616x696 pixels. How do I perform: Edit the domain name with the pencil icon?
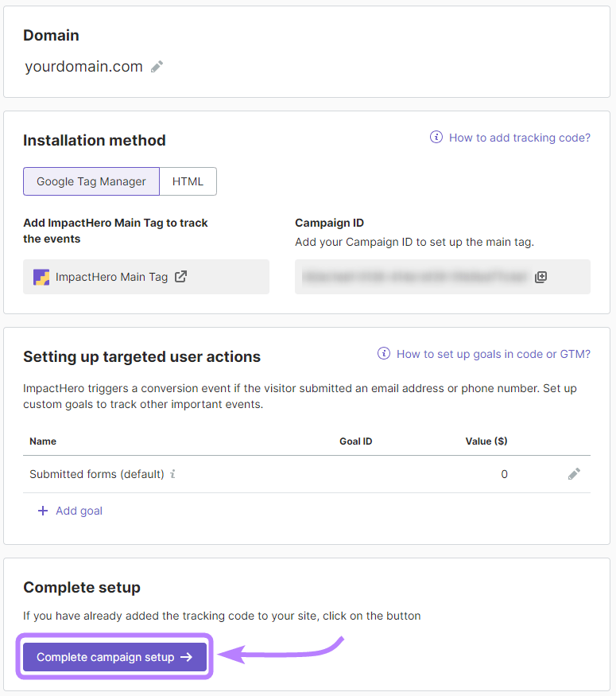tap(156, 66)
